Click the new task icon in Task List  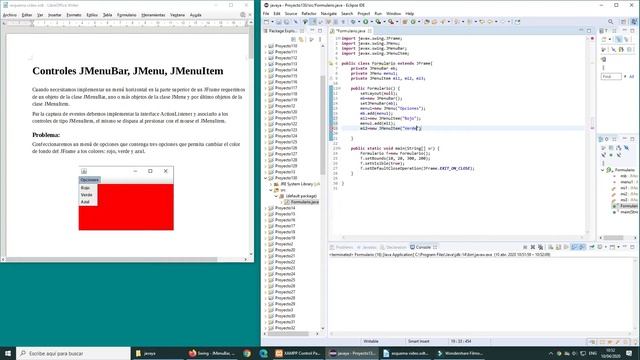[604, 39]
